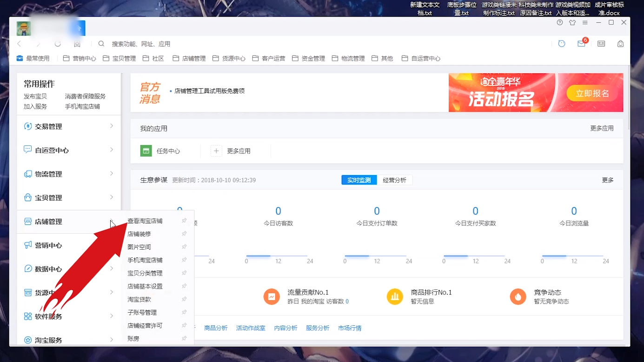The image size is (644, 362).
Task: Switch to the 实时监测 tab
Action: (359, 180)
